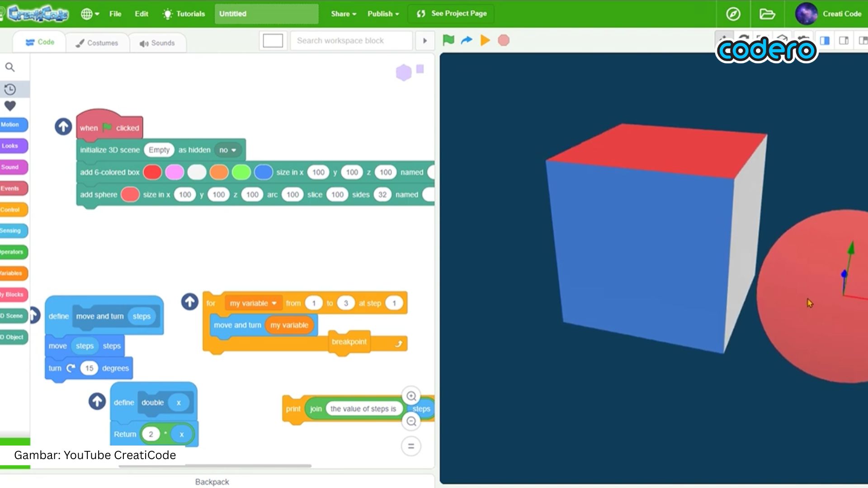Select the Sensing block category

pos(13,231)
